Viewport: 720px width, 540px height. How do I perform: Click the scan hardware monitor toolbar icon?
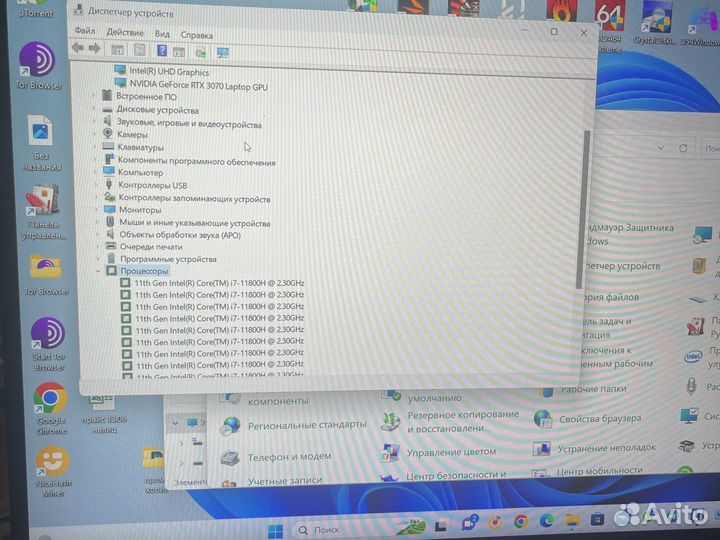223,52
